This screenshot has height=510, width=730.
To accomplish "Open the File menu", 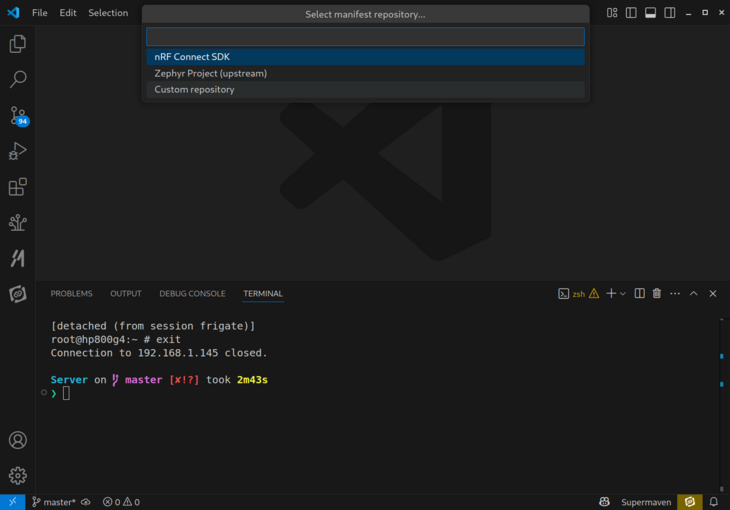I will click(40, 13).
